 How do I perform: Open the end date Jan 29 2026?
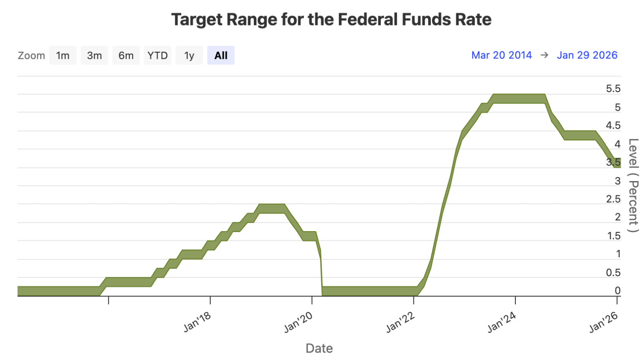pyautogui.click(x=587, y=55)
